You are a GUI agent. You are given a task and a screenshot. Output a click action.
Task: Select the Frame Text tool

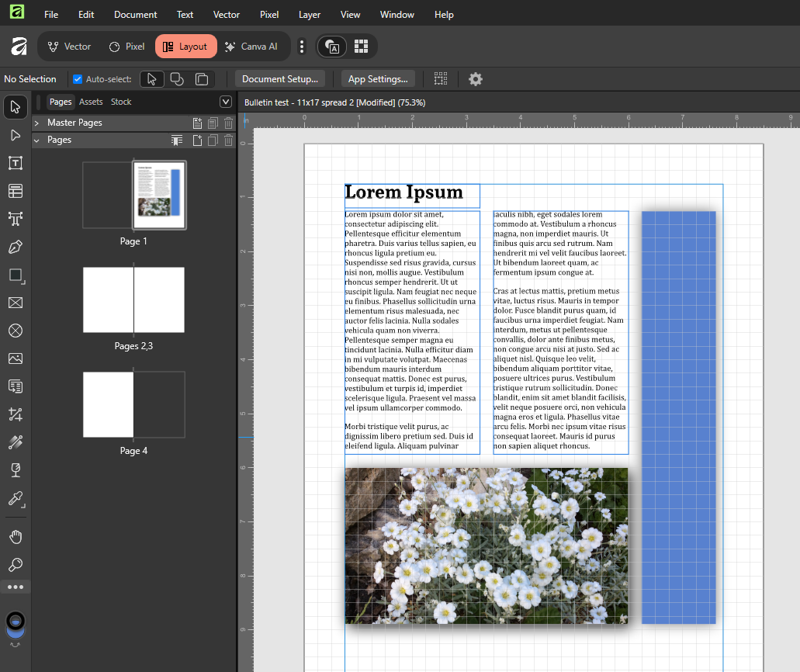[16, 163]
